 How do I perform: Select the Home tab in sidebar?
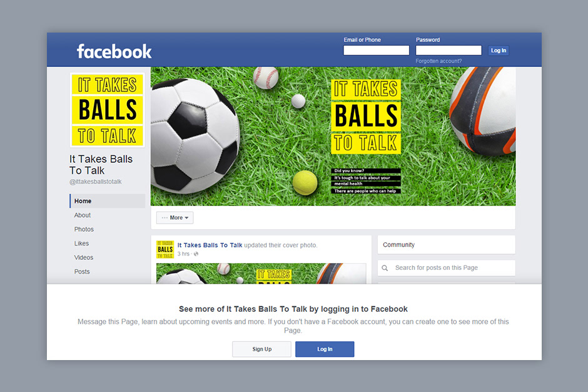pos(107,201)
